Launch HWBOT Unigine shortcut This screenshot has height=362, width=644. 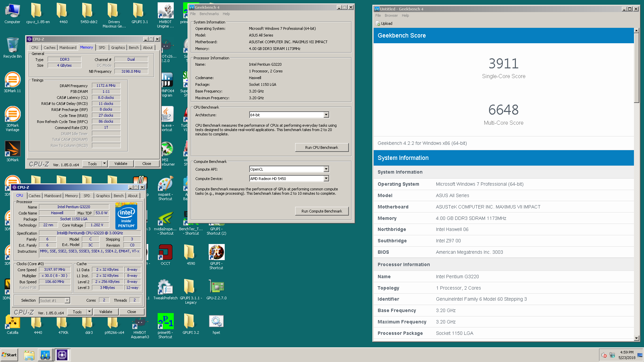pos(165,15)
